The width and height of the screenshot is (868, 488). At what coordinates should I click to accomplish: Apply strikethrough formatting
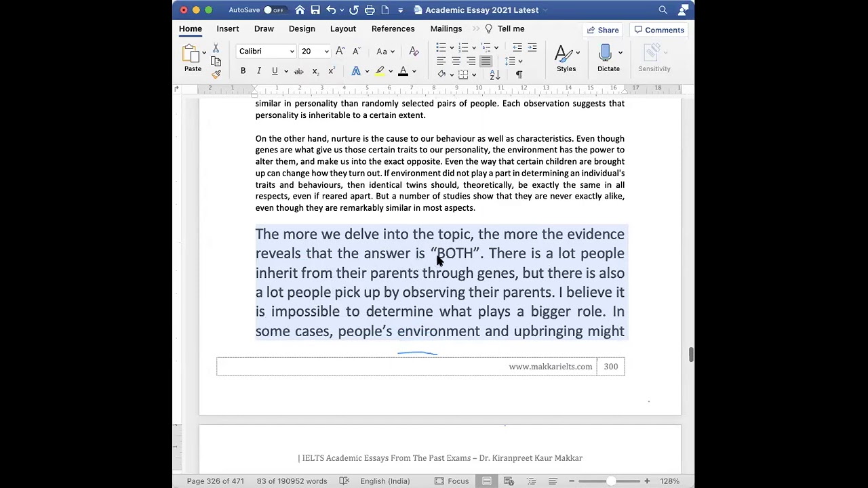pyautogui.click(x=298, y=71)
